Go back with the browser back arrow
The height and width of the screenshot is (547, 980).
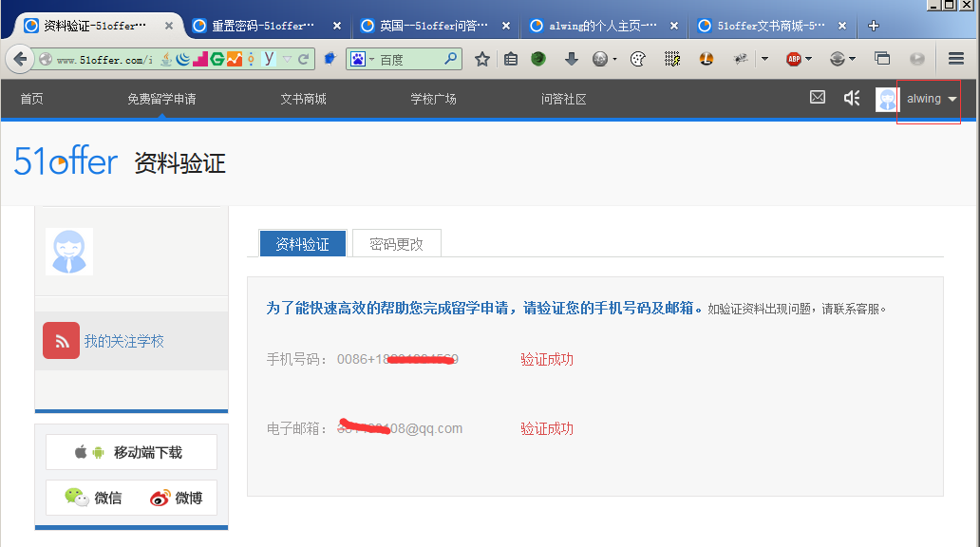(x=19, y=59)
